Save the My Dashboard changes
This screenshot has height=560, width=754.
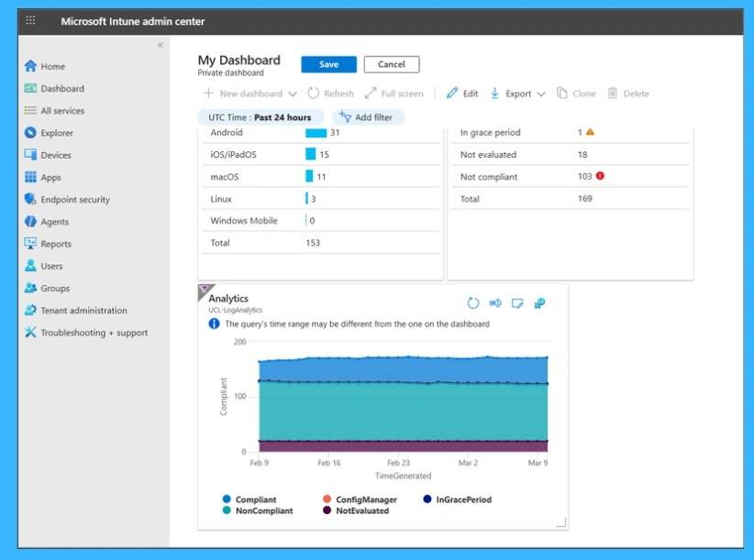pos(327,64)
